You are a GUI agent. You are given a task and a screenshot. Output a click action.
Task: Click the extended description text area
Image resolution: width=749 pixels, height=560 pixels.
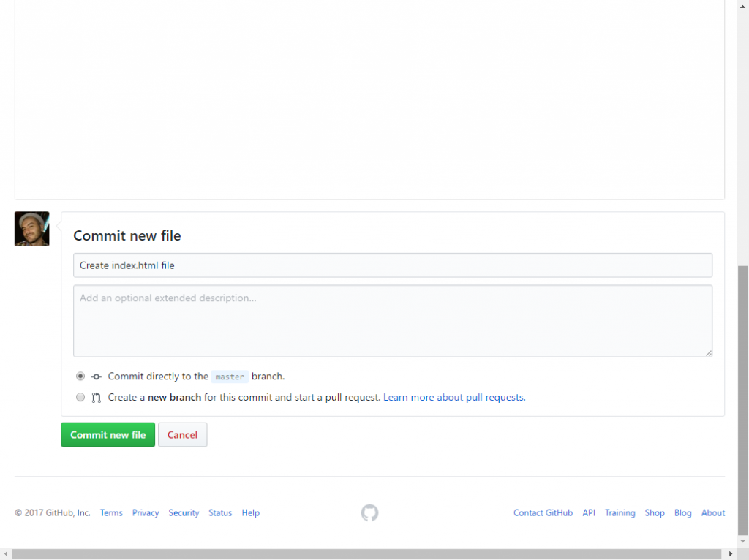pyautogui.click(x=393, y=321)
